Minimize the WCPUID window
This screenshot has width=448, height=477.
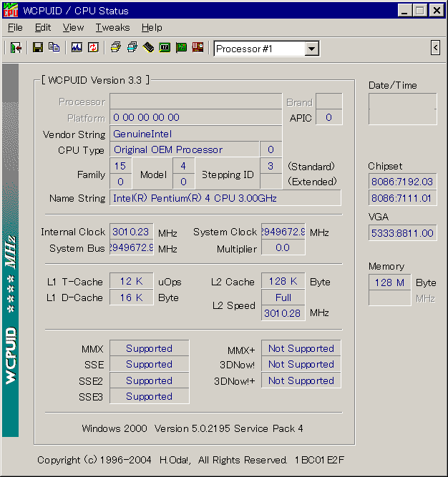[x=404, y=11]
